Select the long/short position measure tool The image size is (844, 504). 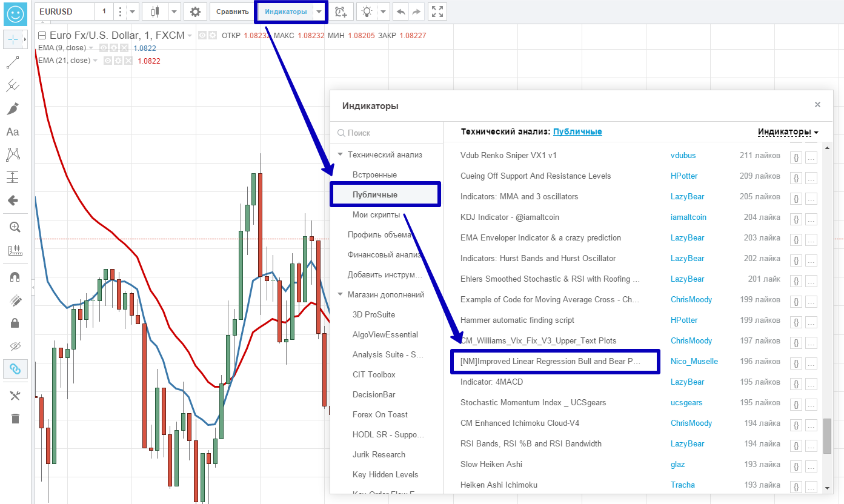13,177
